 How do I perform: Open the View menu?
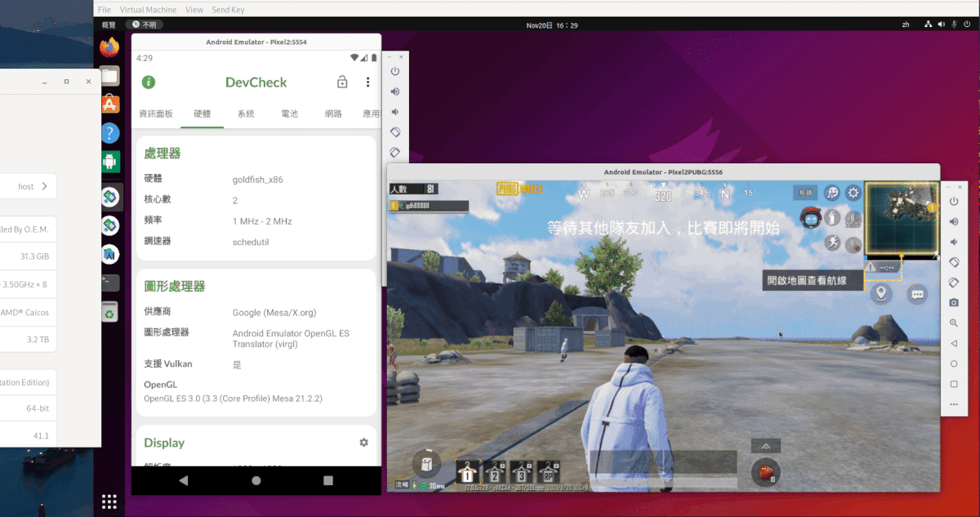[x=194, y=10]
